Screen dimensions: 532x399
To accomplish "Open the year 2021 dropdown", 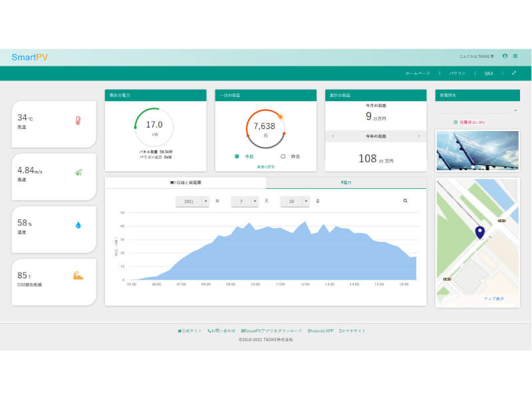I will point(206,201).
